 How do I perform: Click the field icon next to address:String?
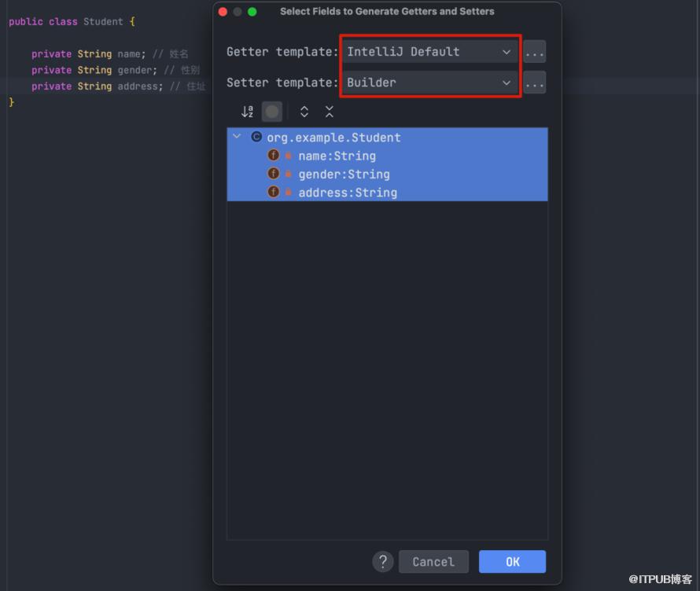(273, 193)
